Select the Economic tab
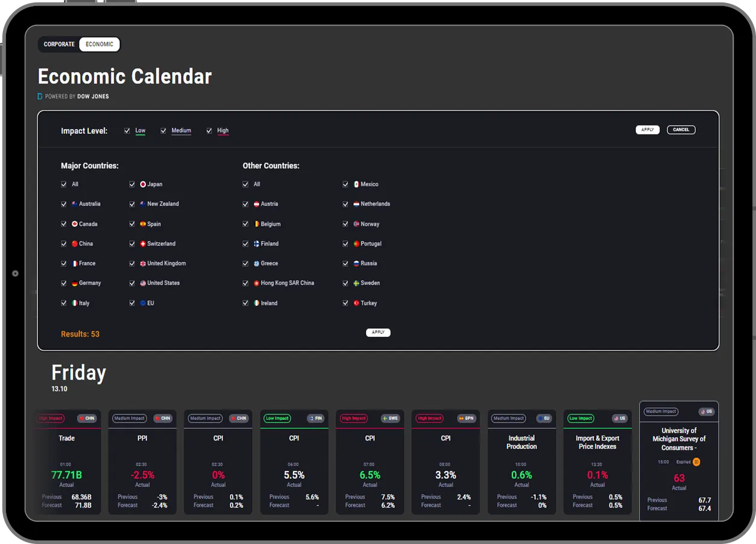Image resolution: width=756 pixels, height=544 pixels. coord(99,45)
